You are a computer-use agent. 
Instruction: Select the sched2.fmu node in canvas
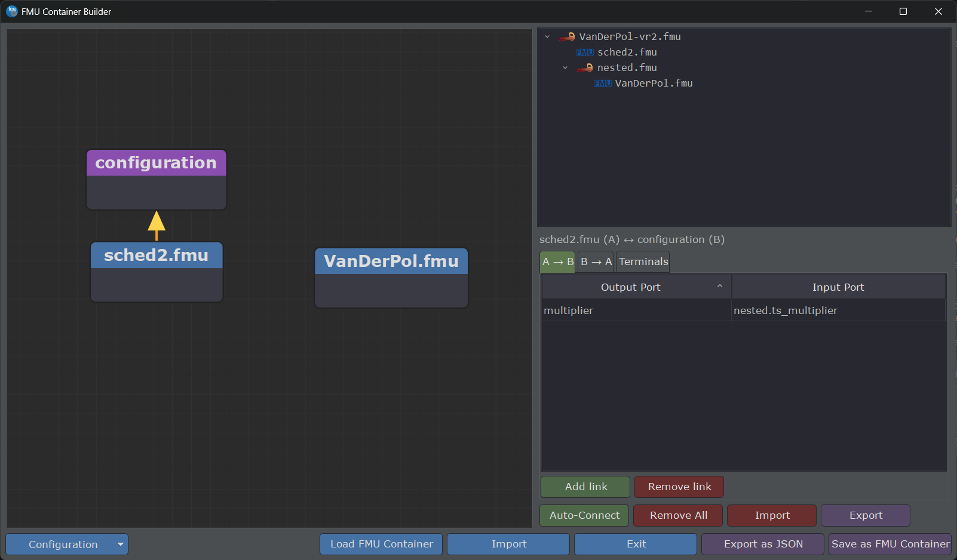coord(157,272)
